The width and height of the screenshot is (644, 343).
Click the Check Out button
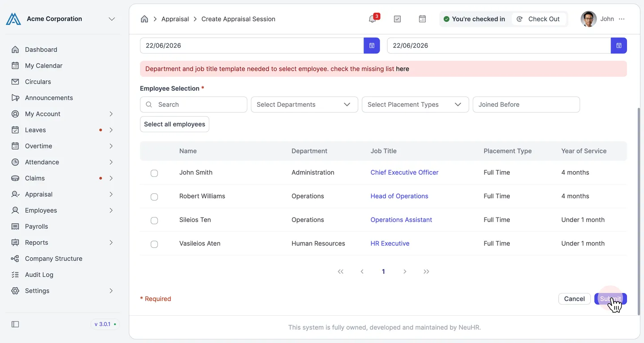[x=539, y=19]
